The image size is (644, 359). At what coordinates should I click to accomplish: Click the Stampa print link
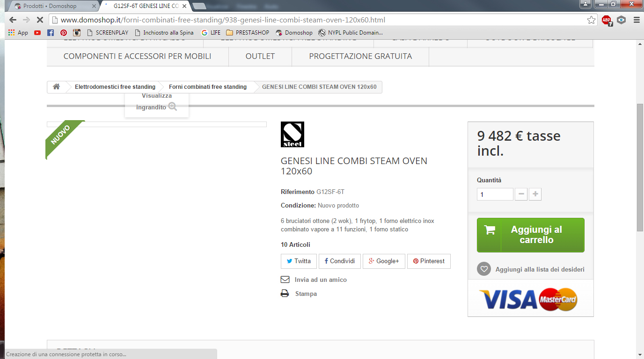pyautogui.click(x=306, y=294)
